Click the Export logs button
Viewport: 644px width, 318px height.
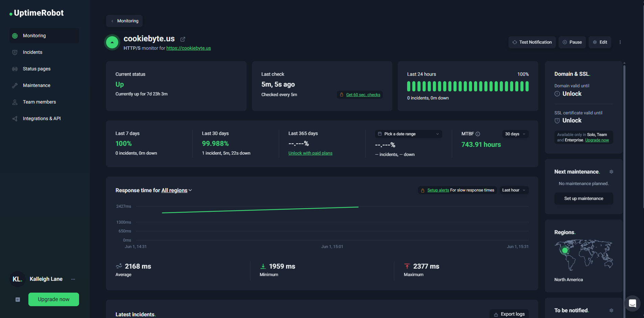pyautogui.click(x=509, y=314)
